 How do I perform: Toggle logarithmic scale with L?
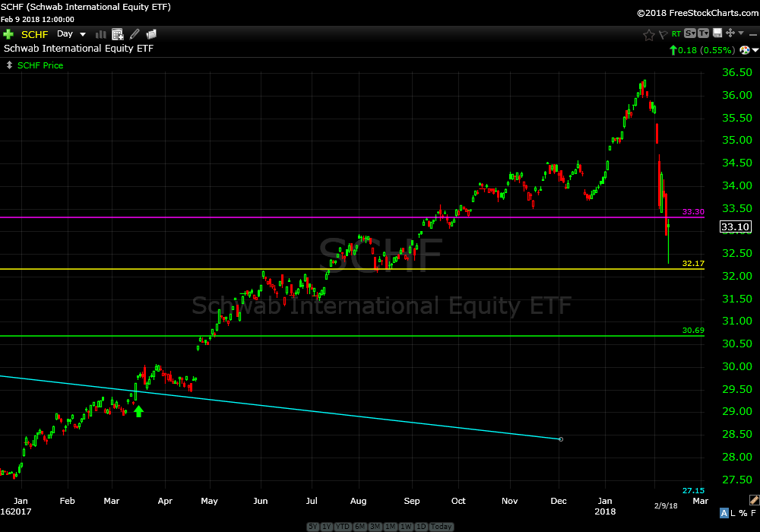tap(733, 514)
